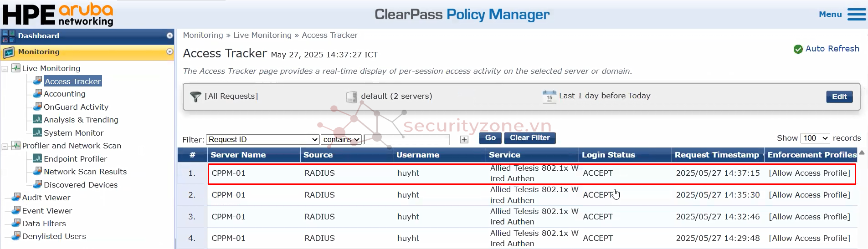Screen dimensions: 868x249
Task: Click the filter value text field
Action: [x=406, y=139]
